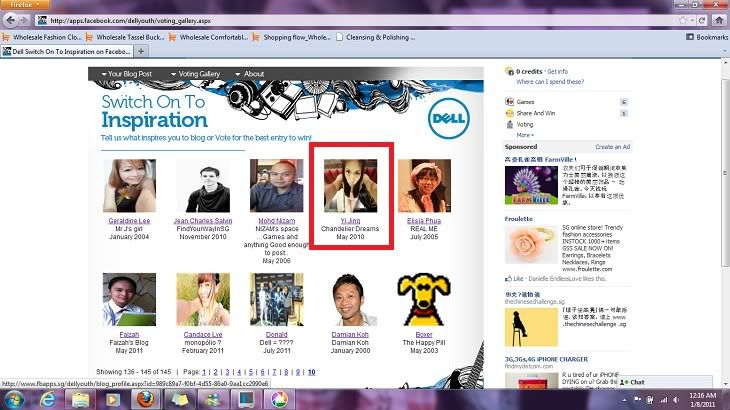Go back with the browser back arrow
The width and height of the screenshot is (730, 410).
(10, 20)
